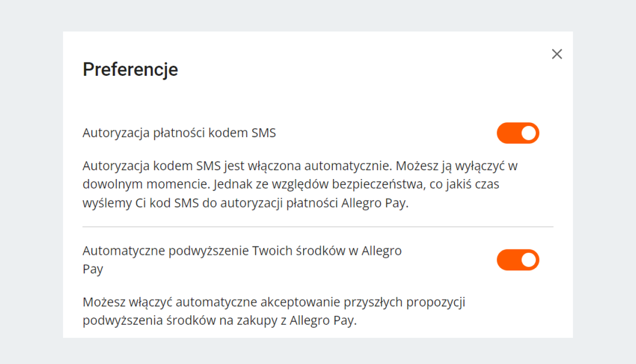636x364 pixels.
Task: Click the orange toggle next to SMS authorization
Action: (x=518, y=133)
